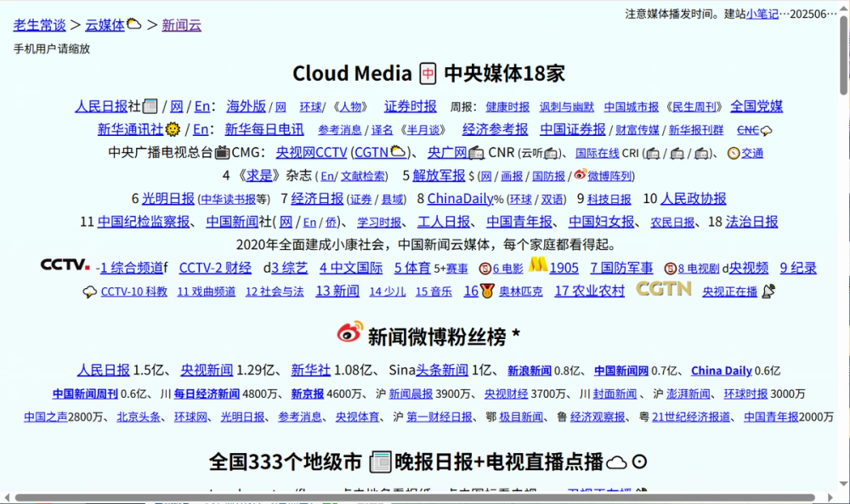Click the cloud icon next to CGTN link
The width and height of the screenshot is (850, 504).
[399, 152]
